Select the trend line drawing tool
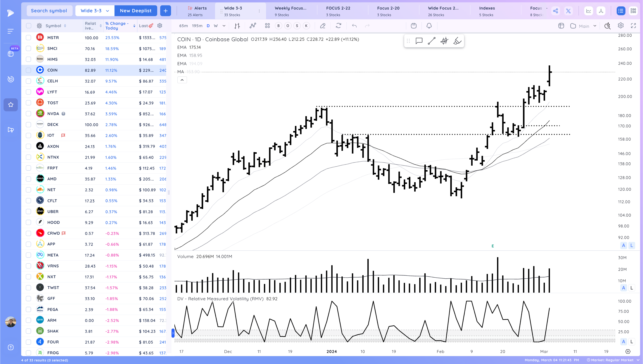Screen dimensions: 643x364 coord(431,41)
